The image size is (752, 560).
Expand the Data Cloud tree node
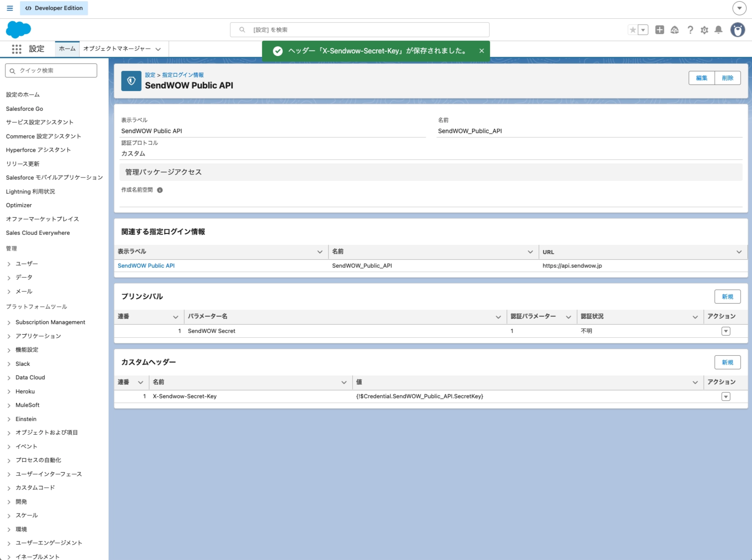pyautogui.click(x=9, y=378)
